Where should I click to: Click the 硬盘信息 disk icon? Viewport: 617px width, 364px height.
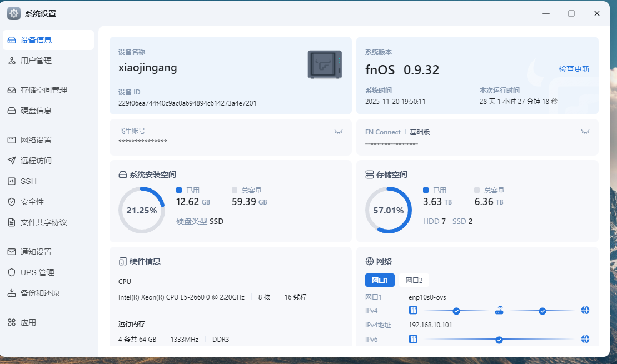[x=12, y=111]
